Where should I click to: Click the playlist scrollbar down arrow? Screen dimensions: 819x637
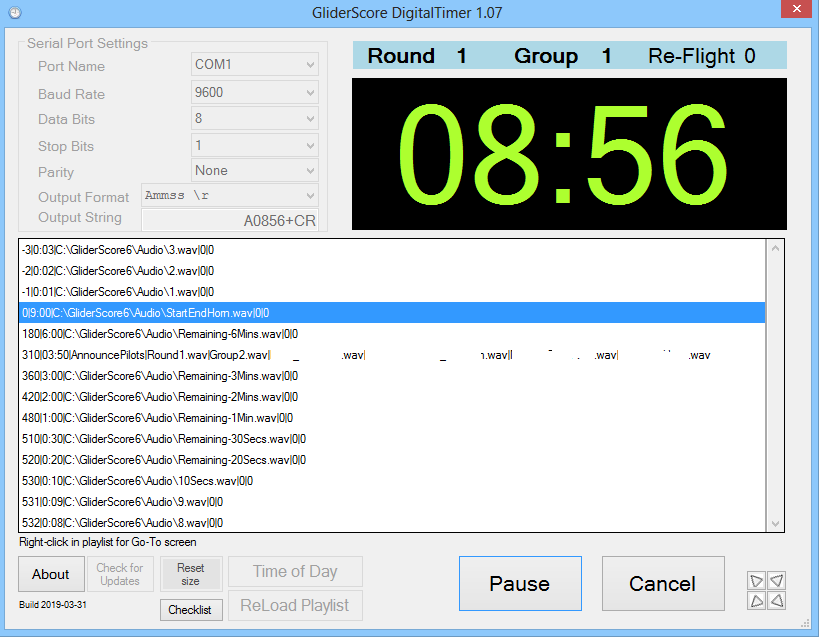point(776,523)
